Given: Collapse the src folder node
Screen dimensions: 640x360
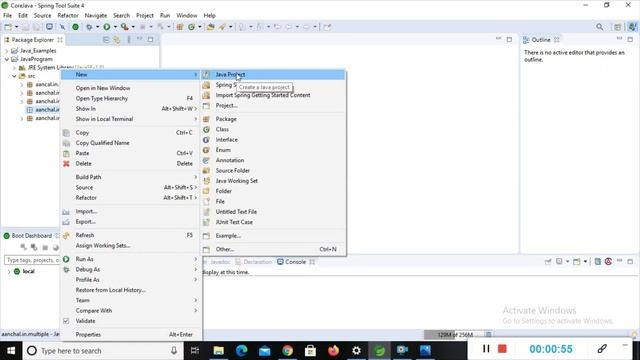Looking at the screenshot, I should pos(14,76).
